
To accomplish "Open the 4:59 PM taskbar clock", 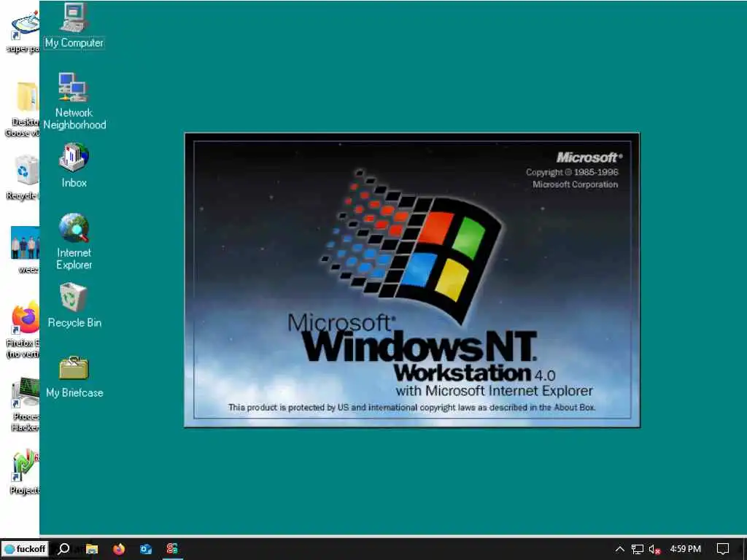I will coord(685,549).
